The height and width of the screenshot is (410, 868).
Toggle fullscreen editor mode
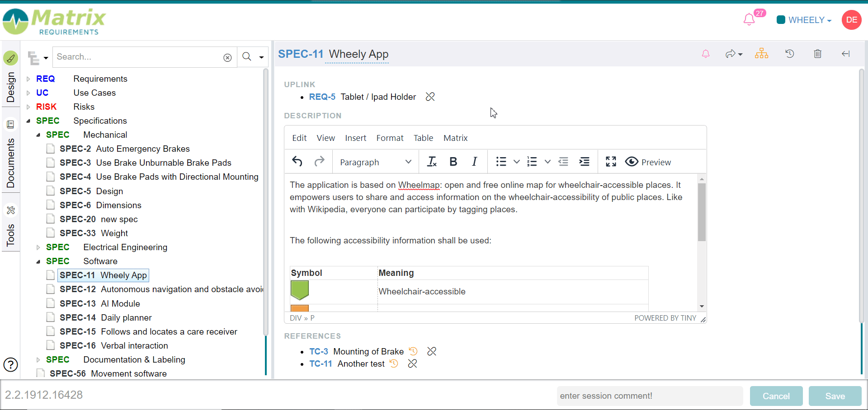pos(611,162)
